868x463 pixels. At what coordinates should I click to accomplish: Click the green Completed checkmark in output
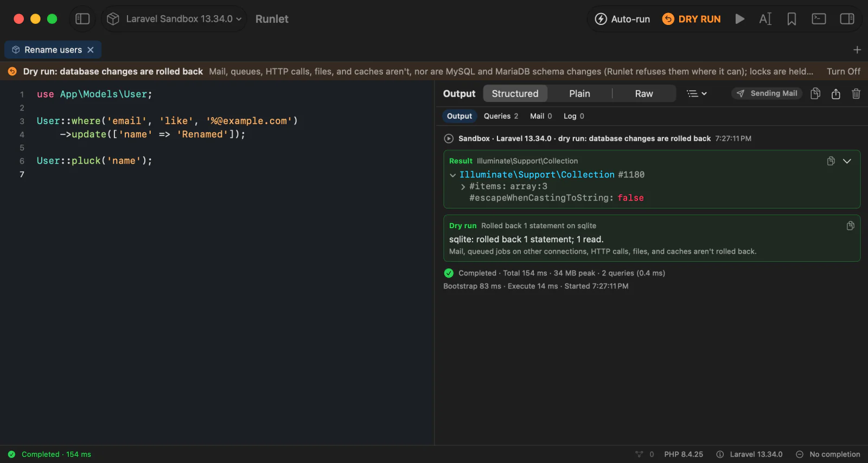(x=449, y=273)
